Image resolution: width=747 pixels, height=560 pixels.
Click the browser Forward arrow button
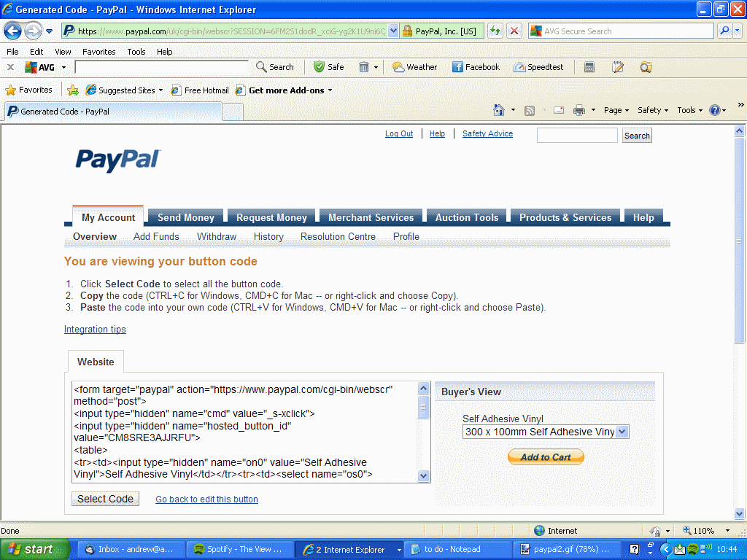point(33,31)
